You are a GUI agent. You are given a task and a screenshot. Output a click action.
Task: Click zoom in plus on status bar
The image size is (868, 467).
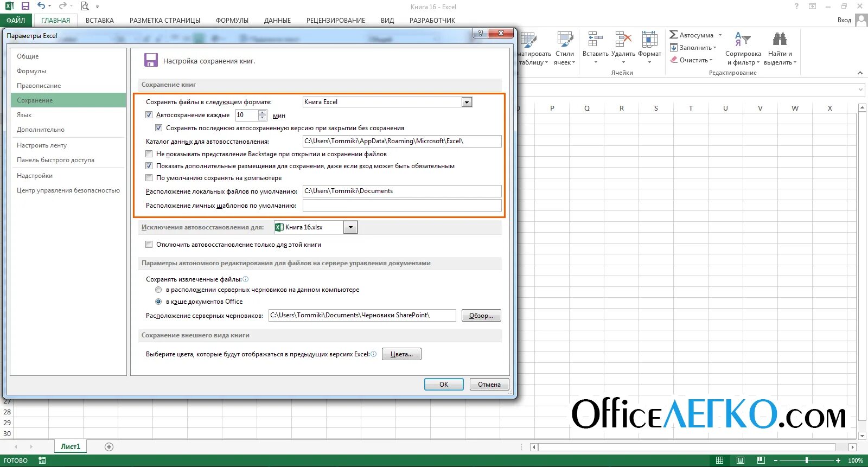coord(838,460)
